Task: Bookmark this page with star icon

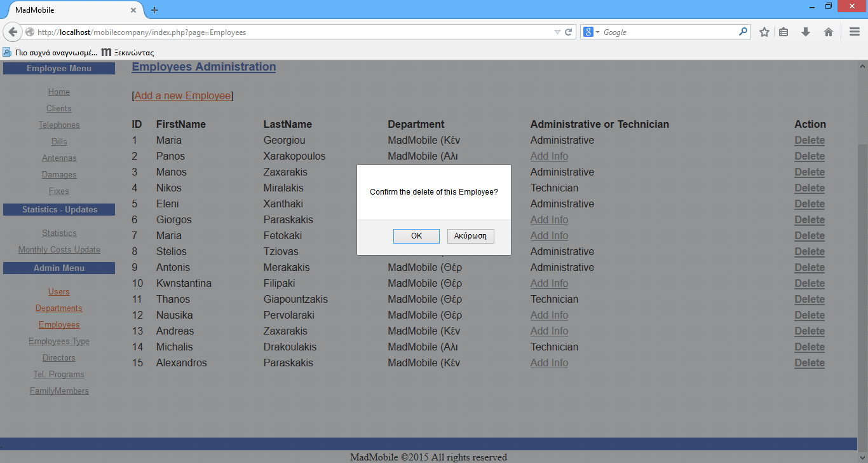Action: pos(764,32)
